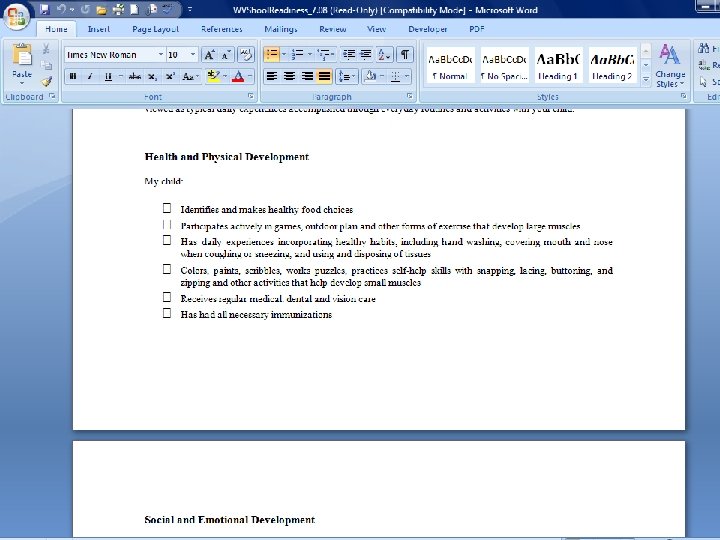Open Paragraph dialog launcher
Screen dimensions: 720x540
click(x=410, y=96)
